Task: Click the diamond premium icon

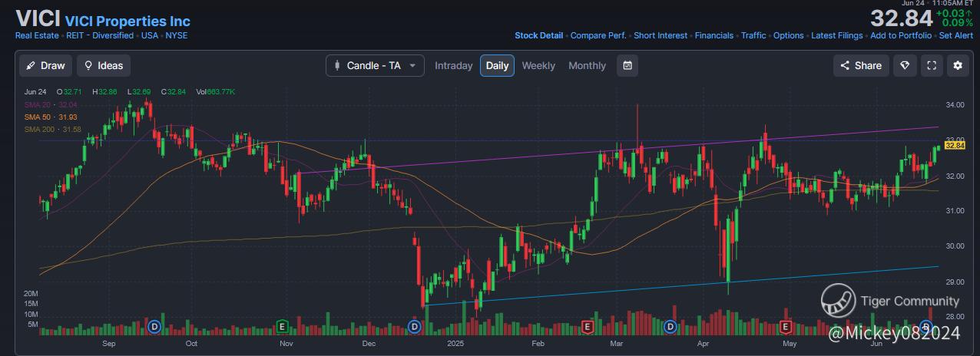Action: pyautogui.click(x=904, y=65)
